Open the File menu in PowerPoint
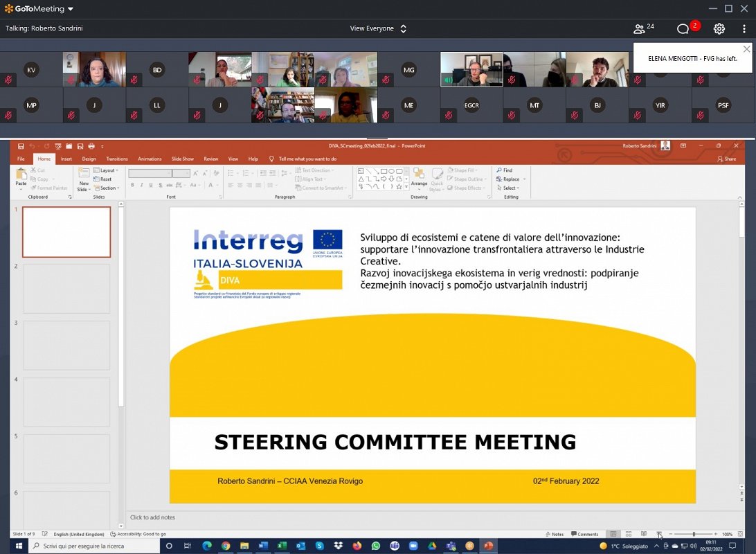 pyautogui.click(x=21, y=159)
